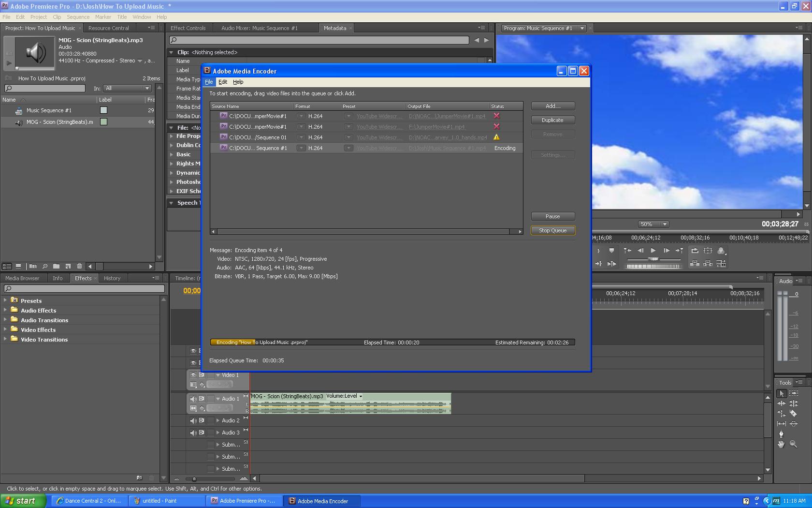Open the Sequence menu in Premiere Pro

[x=78, y=17]
